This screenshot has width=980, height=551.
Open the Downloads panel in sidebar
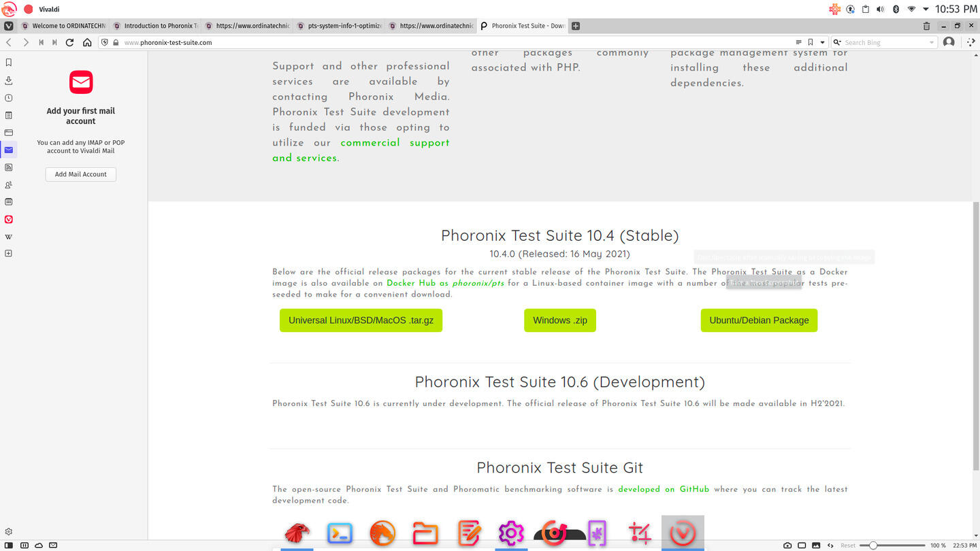pyautogui.click(x=9, y=80)
